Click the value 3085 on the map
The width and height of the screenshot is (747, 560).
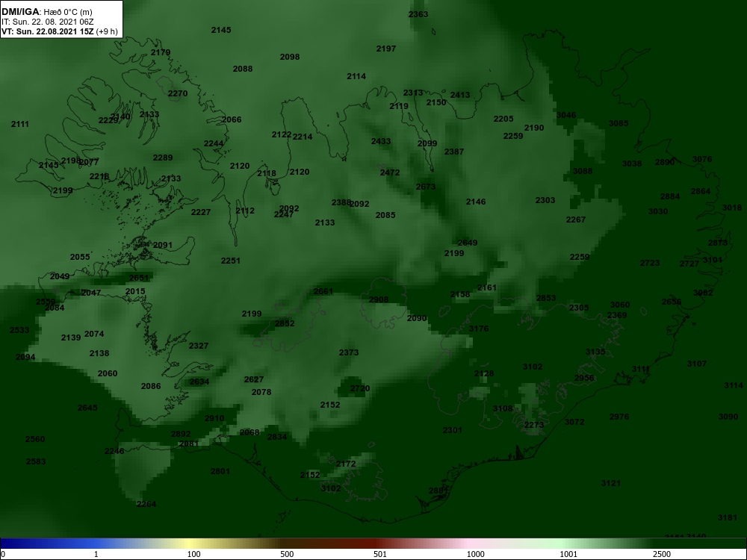619,123
